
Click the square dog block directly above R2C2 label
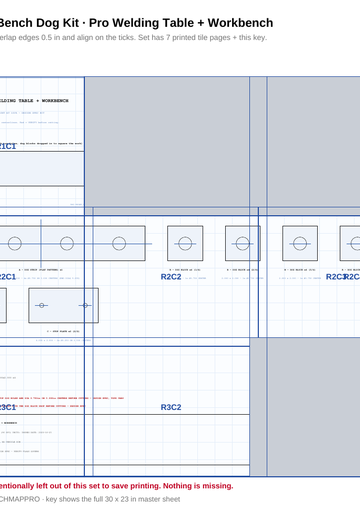point(185,243)
